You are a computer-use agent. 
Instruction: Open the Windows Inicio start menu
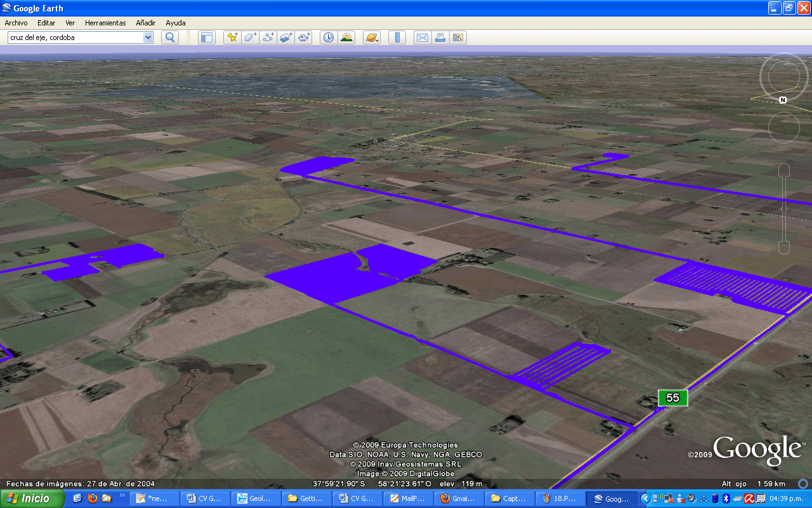(32, 498)
